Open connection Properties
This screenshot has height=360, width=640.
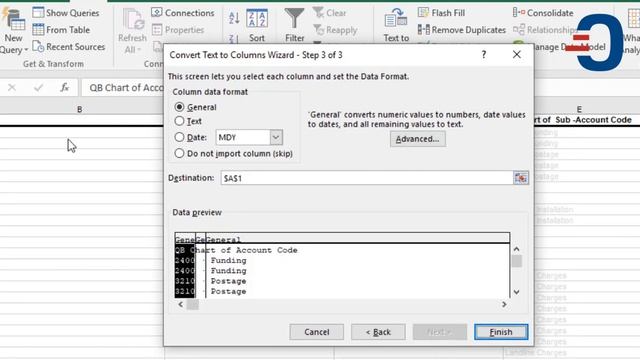point(178,30)
